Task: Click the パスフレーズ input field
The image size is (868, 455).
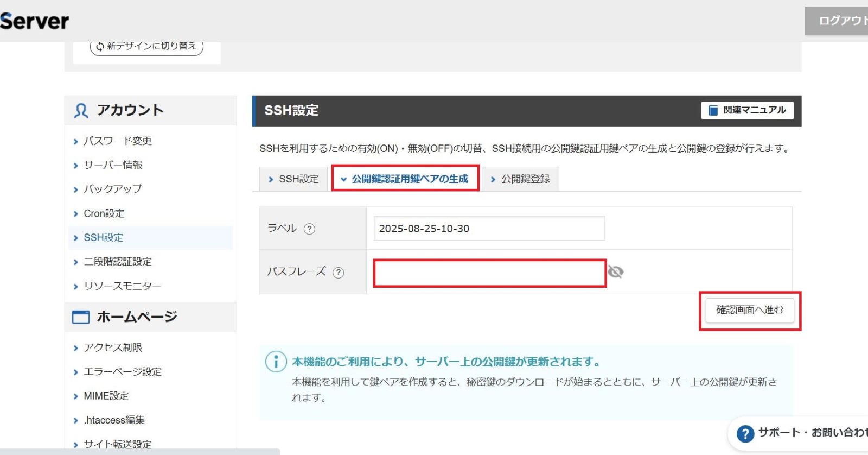Action: click(x=490, y=273)
